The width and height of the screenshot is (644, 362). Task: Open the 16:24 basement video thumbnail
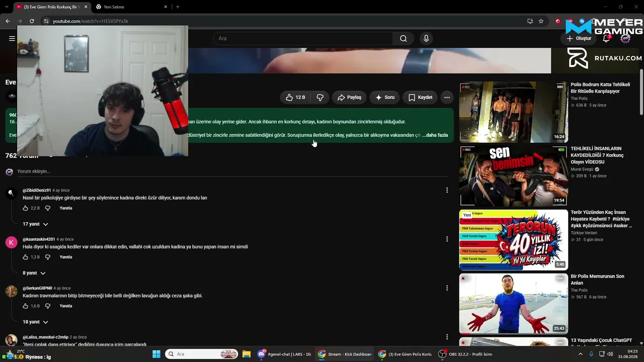click(x=514, y=112)
